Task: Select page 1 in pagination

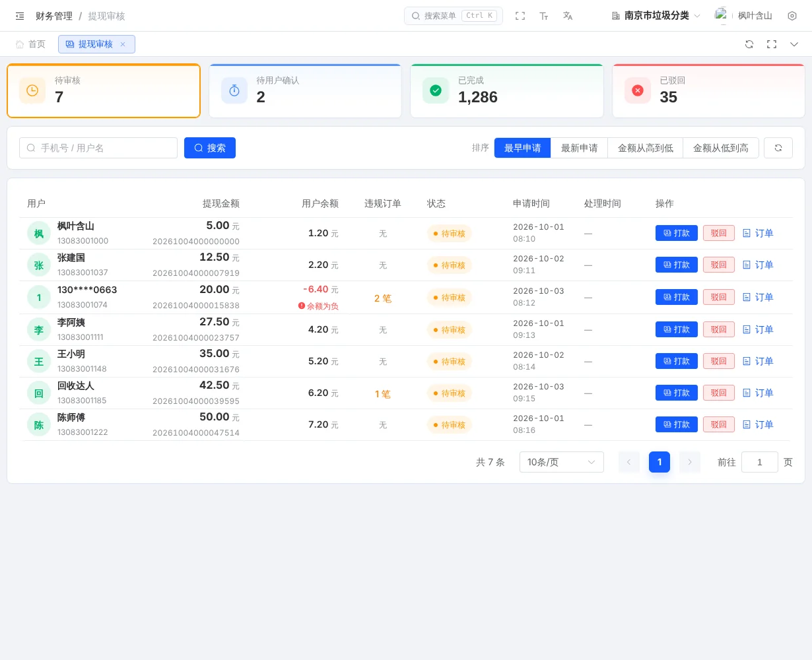Action: click(x=660, y=462)
